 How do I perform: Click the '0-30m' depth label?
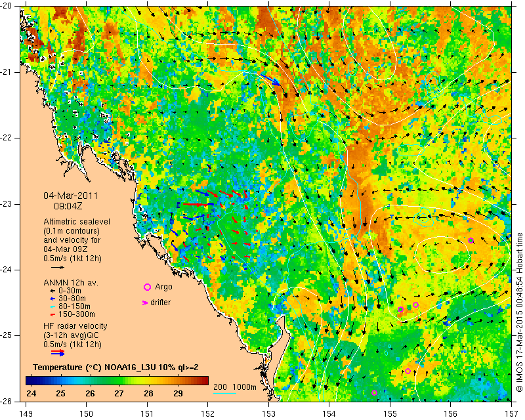(x=70, y=291)
